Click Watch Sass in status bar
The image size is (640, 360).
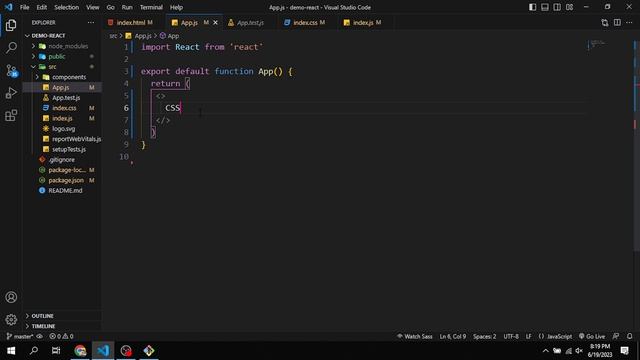click(414, 336)
